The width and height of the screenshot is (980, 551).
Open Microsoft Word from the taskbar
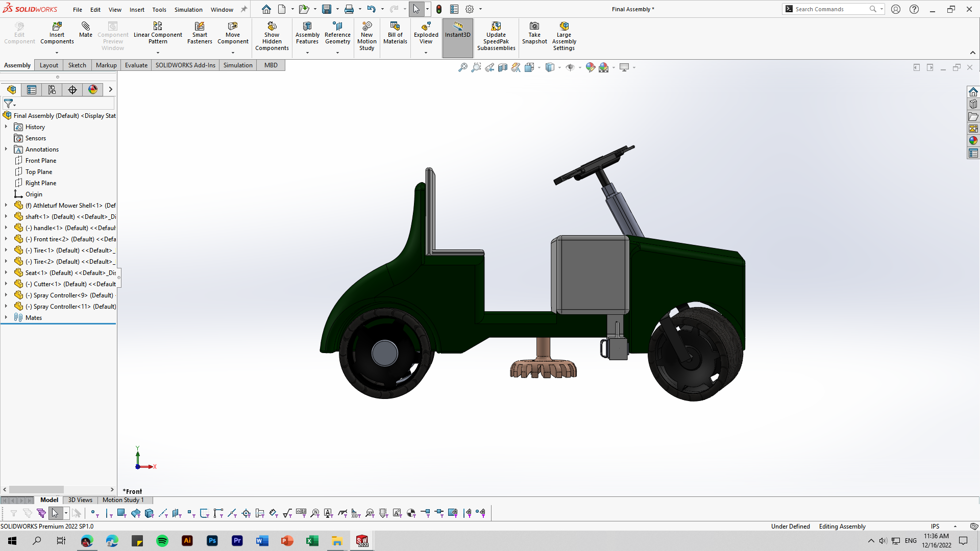(x=262, y=541)
